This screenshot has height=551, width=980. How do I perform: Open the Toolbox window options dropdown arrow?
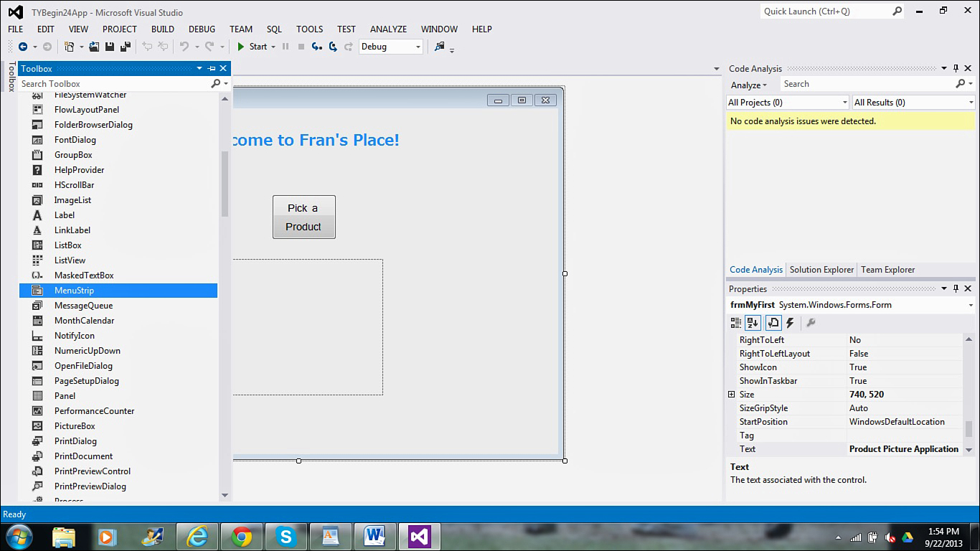pos(199,68)
